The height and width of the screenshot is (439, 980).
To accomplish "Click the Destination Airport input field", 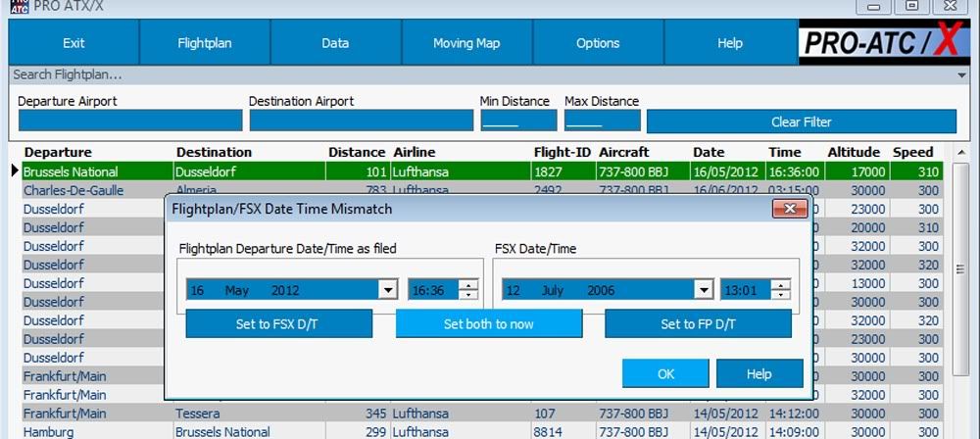I will pos(362,121).
